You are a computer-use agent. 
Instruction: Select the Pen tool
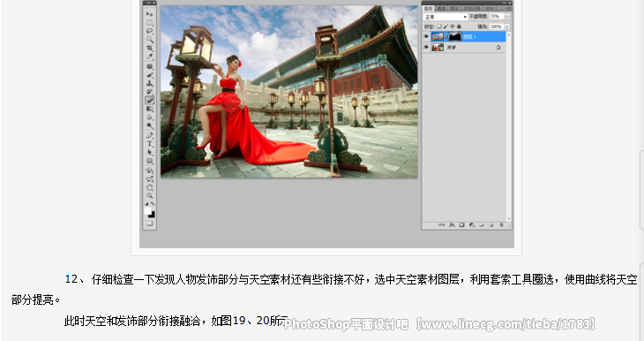(149, 136)
